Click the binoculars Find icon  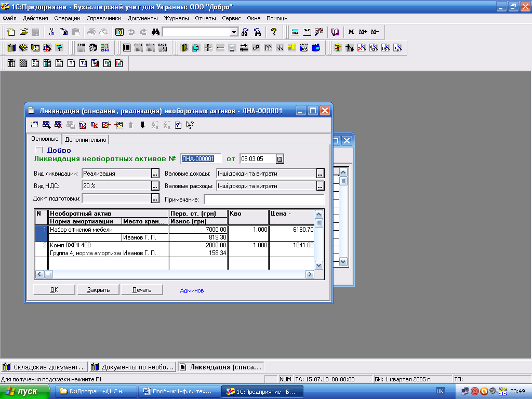click(155, 32)
